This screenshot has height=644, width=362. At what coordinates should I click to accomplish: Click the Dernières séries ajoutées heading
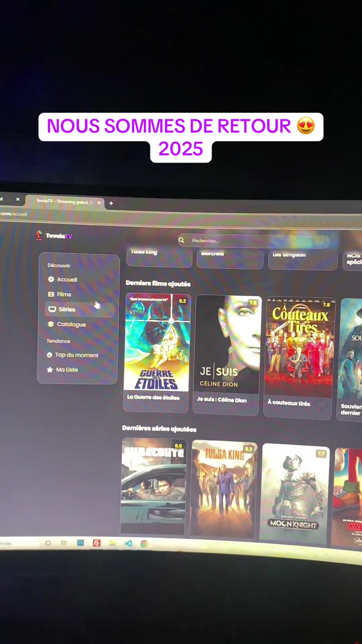click(159, 428)
